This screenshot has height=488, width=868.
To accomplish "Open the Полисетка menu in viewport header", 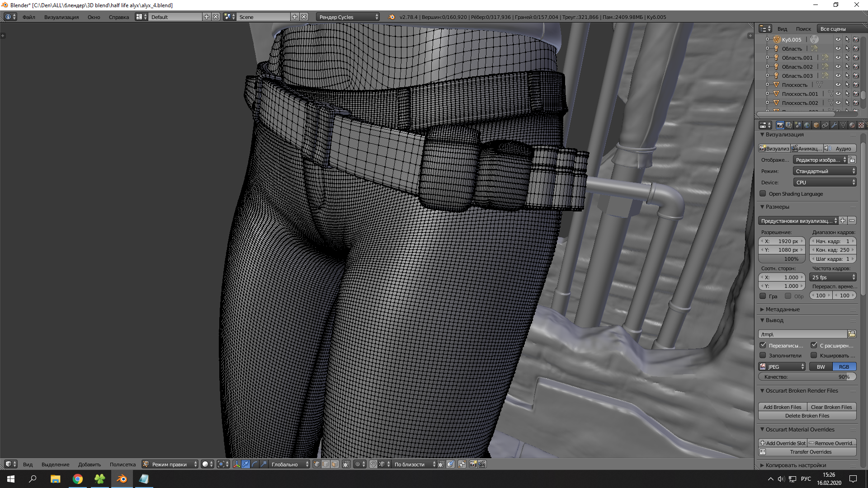I will [123, 465].
